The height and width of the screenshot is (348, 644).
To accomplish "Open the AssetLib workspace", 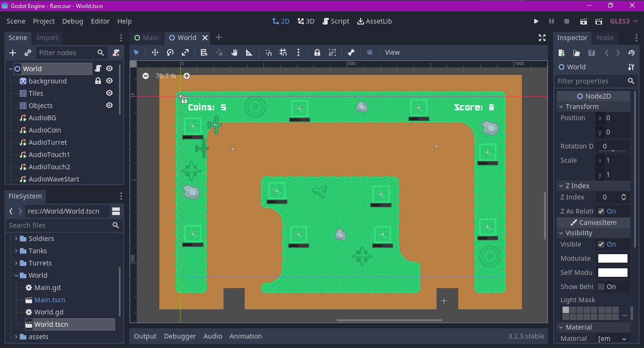I will (374, 21).
